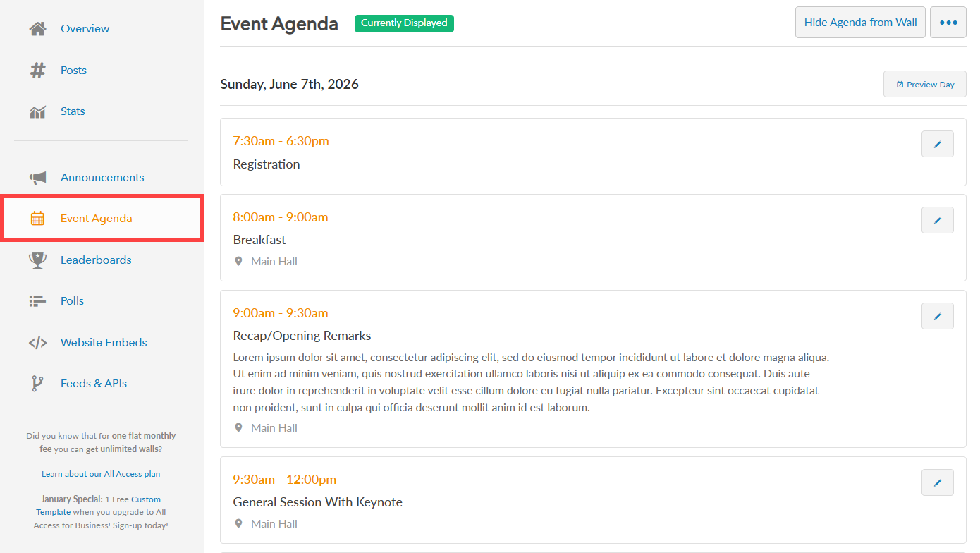
Task: Edit the Recap/Opening Remarks session
Action: click(x=937, y=316)
